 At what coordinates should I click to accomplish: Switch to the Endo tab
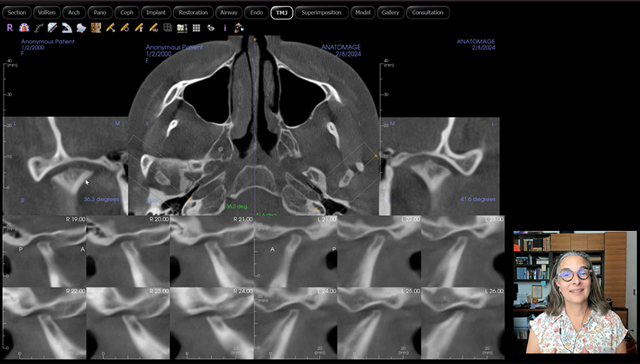click(256, 13)
